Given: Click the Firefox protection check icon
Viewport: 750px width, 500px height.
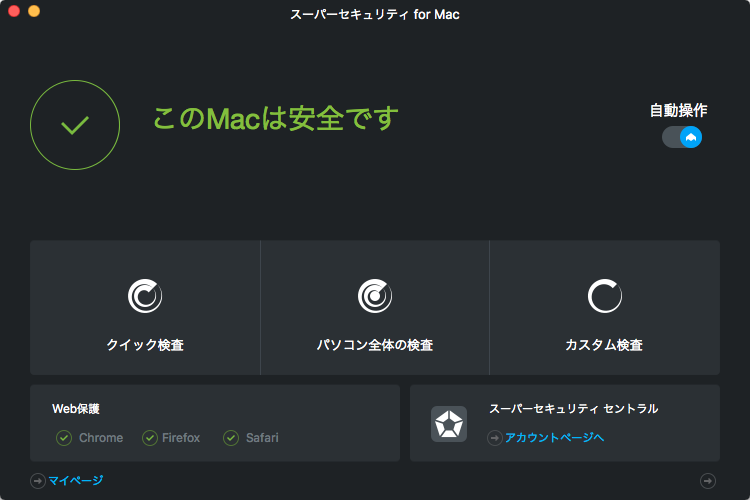Looking at the screenshot, I should click(x=150, y=438).
